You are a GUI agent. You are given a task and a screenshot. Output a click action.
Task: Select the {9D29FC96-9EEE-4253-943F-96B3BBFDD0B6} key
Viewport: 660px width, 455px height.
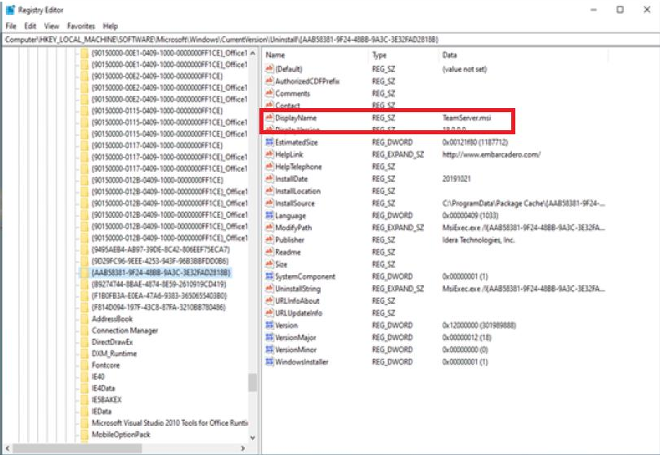click(160, 261)
